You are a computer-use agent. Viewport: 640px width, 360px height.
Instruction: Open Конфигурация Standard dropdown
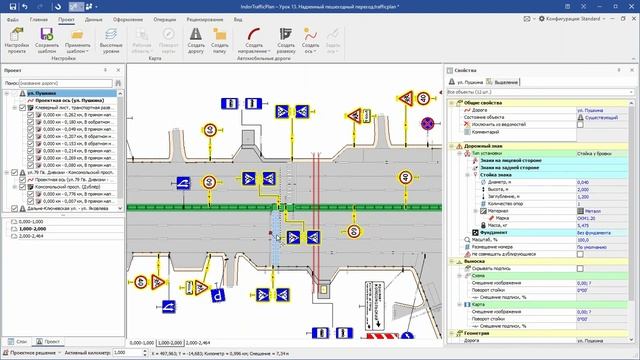pos(572,19)
